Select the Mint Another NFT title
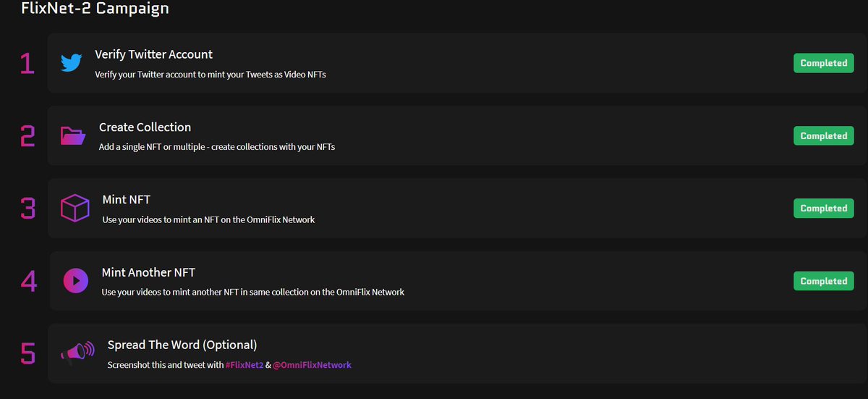The height and width of the screenshot is (399, 868). coord(148,272)
